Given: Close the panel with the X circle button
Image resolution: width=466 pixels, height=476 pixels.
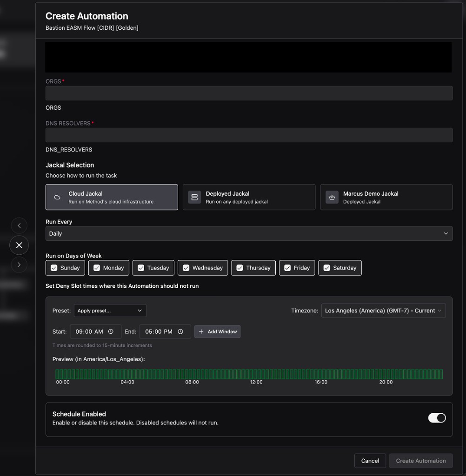Looking at the screenshot, I should click(19, 245).
